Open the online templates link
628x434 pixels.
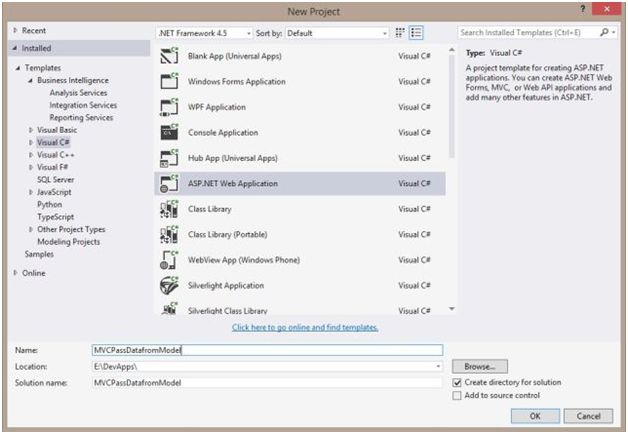305,328
